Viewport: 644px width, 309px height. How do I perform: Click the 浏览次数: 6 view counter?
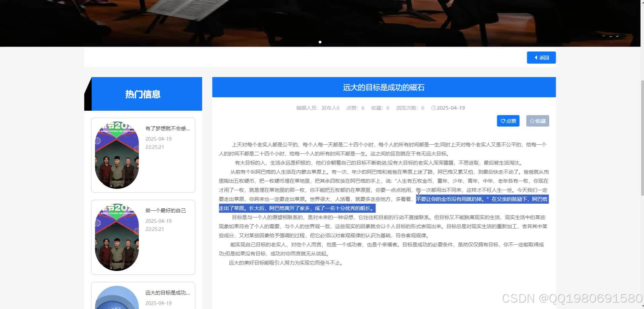410,108
